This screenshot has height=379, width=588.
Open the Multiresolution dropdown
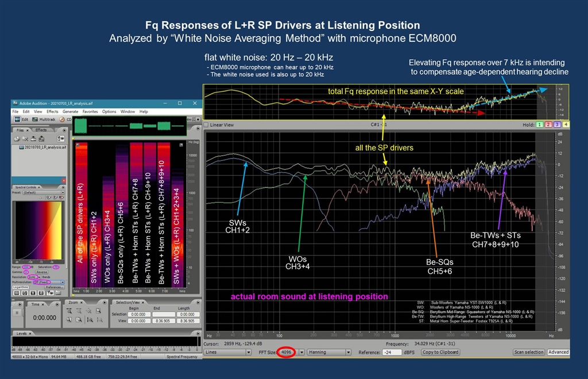[49, 282]
